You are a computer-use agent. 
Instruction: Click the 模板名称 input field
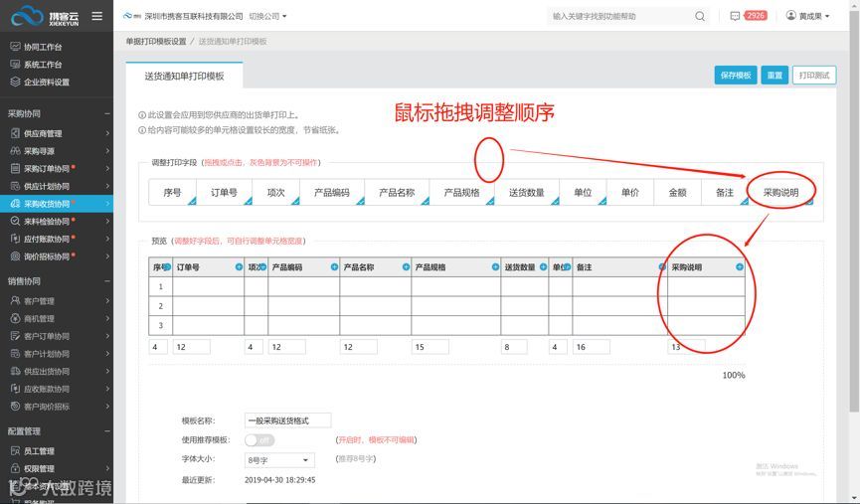pos(287,420)
